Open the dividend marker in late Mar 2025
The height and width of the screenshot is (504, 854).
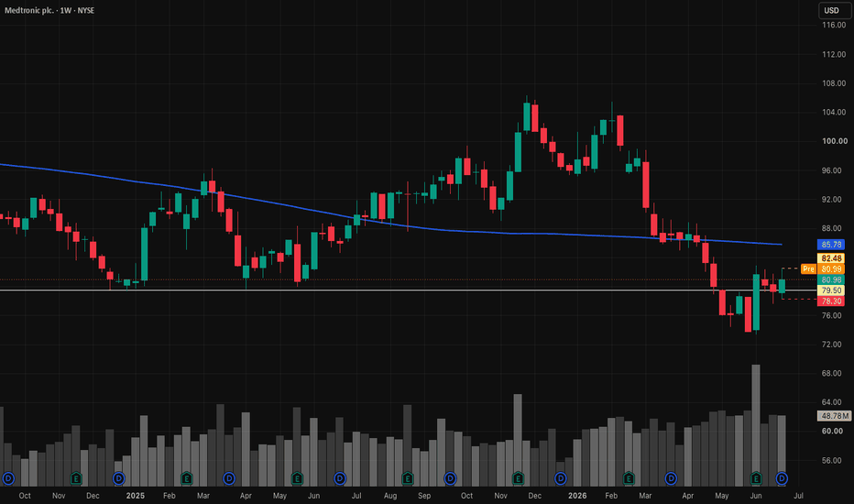(229, 478)
